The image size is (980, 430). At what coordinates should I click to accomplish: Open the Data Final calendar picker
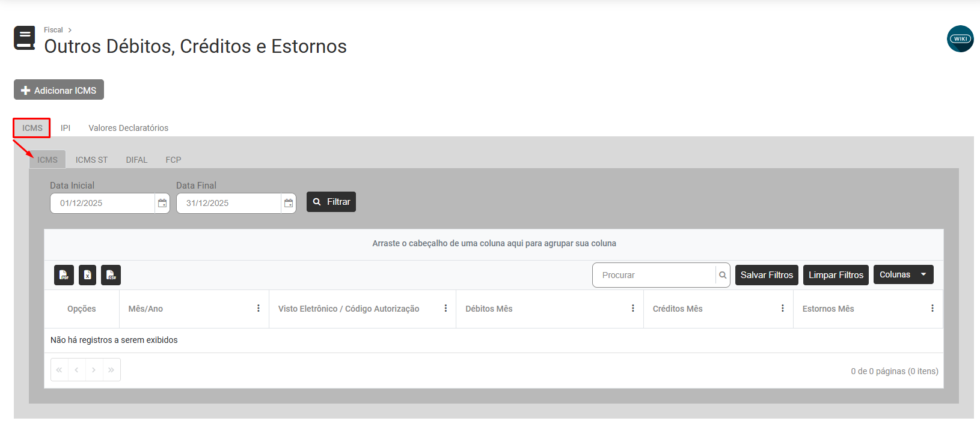289,203
